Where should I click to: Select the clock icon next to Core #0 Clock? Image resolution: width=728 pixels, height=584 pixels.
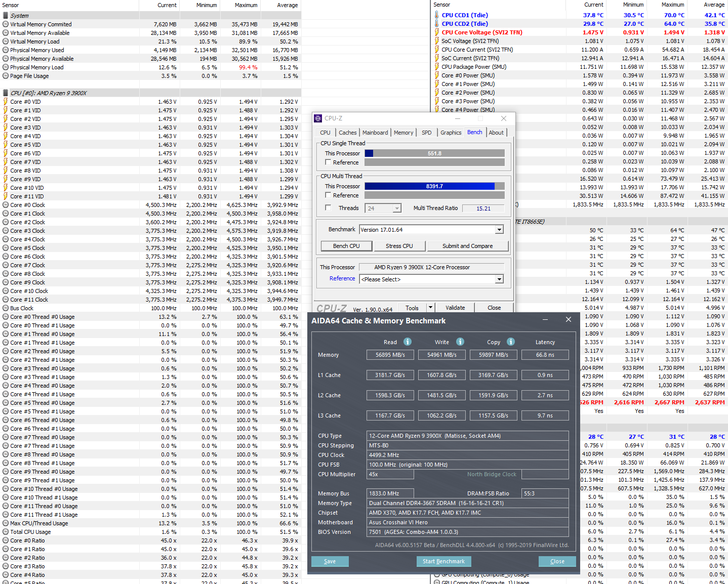click(x=6, y=205)
